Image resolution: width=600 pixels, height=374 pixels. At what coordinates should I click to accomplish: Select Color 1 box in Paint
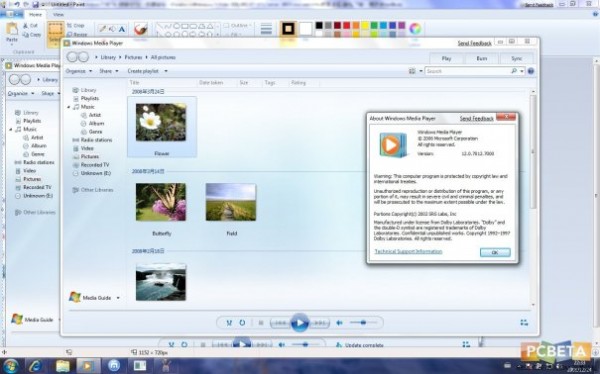[x=288, y=29]
